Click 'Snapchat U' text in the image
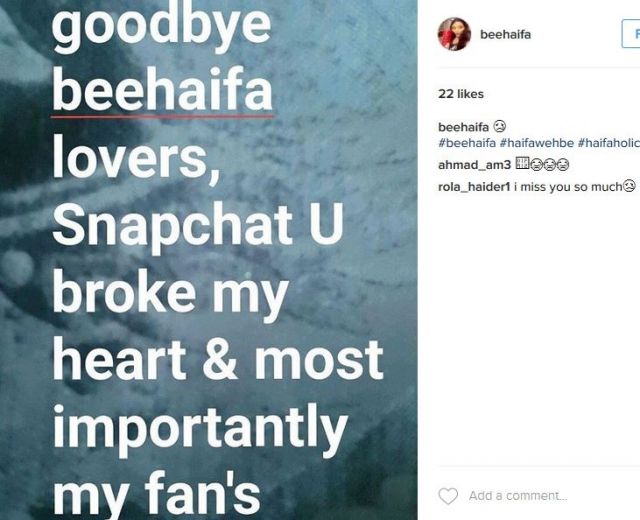Viewport: 640px width, 520px height. coord(198,226)
